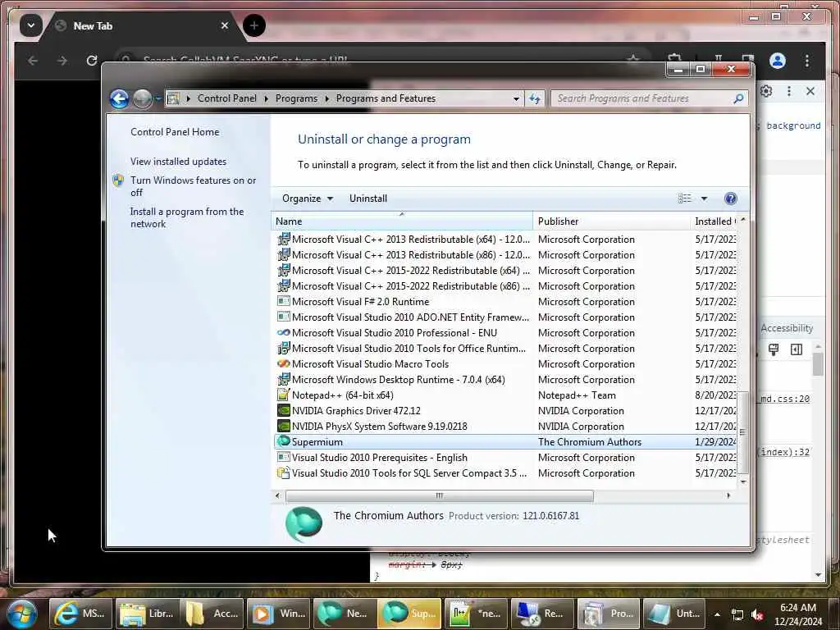
Task: Click the browser back arrow
Action: [33, 61]
